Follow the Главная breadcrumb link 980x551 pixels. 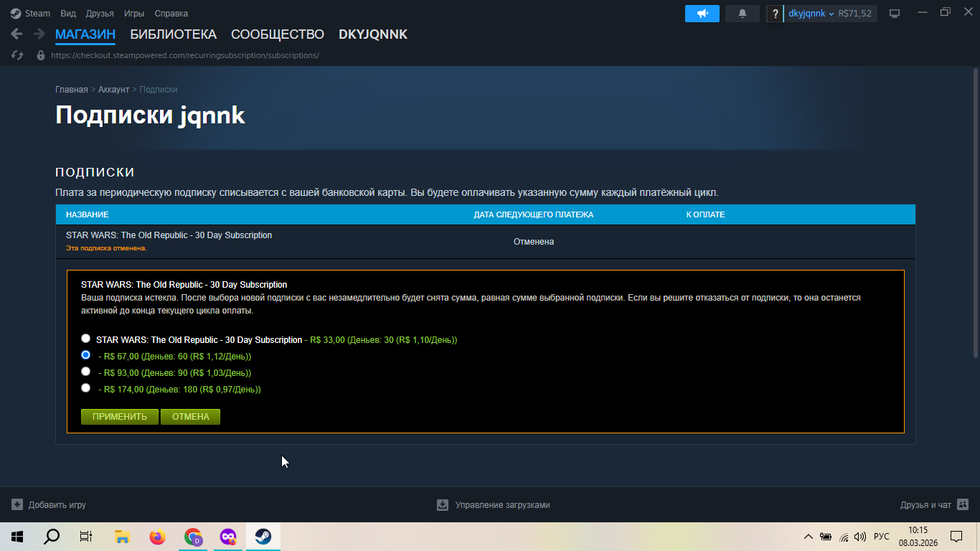tap(72, 90)
